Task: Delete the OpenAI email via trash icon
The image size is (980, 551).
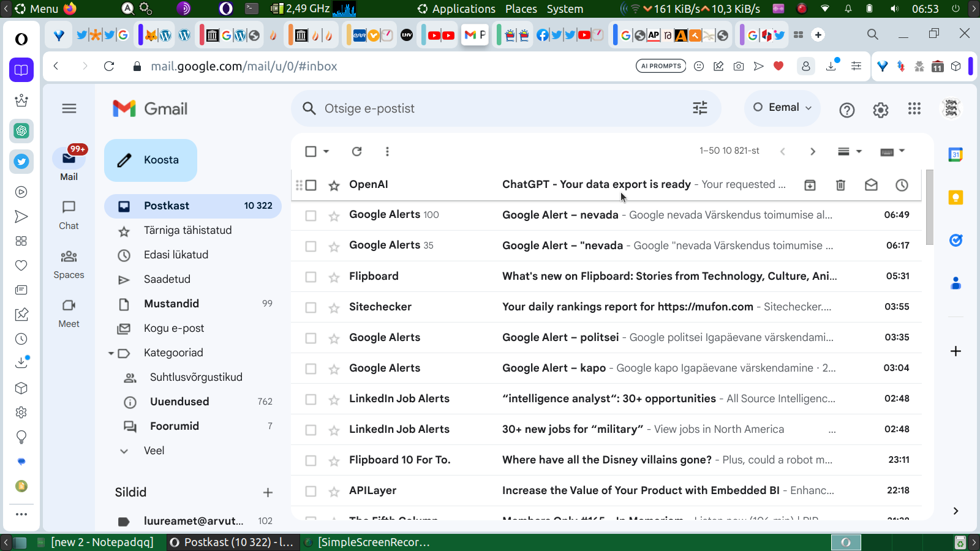Action: (x=840, y=185)
